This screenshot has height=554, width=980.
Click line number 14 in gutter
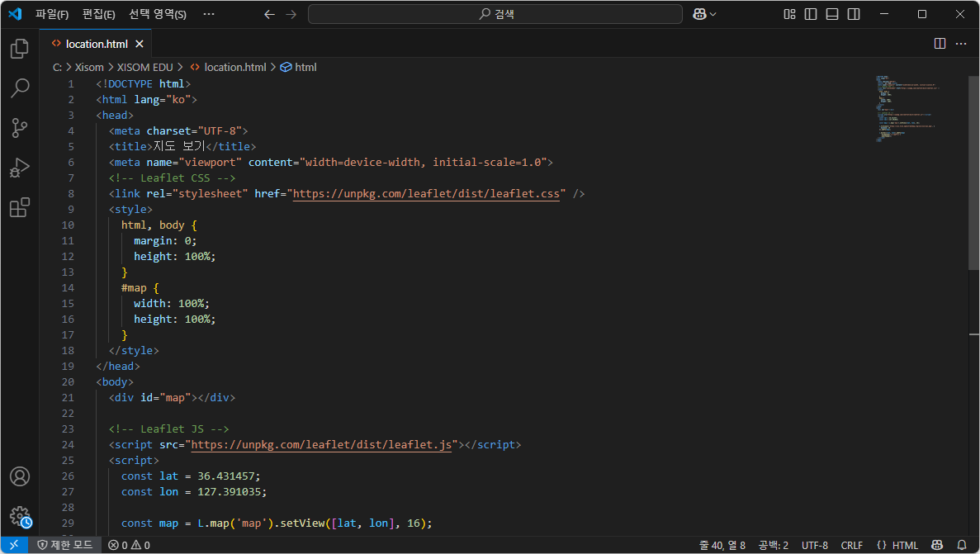coord(68,287)
